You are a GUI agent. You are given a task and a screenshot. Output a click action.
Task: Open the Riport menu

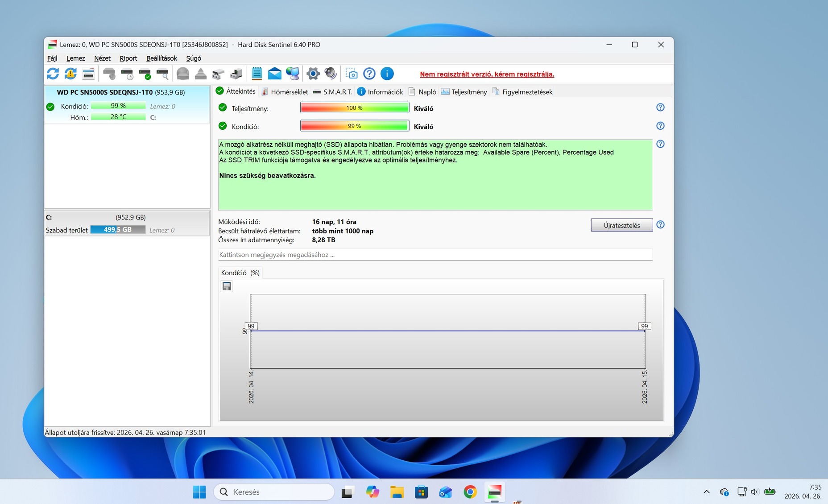click(x=128, y=58)
